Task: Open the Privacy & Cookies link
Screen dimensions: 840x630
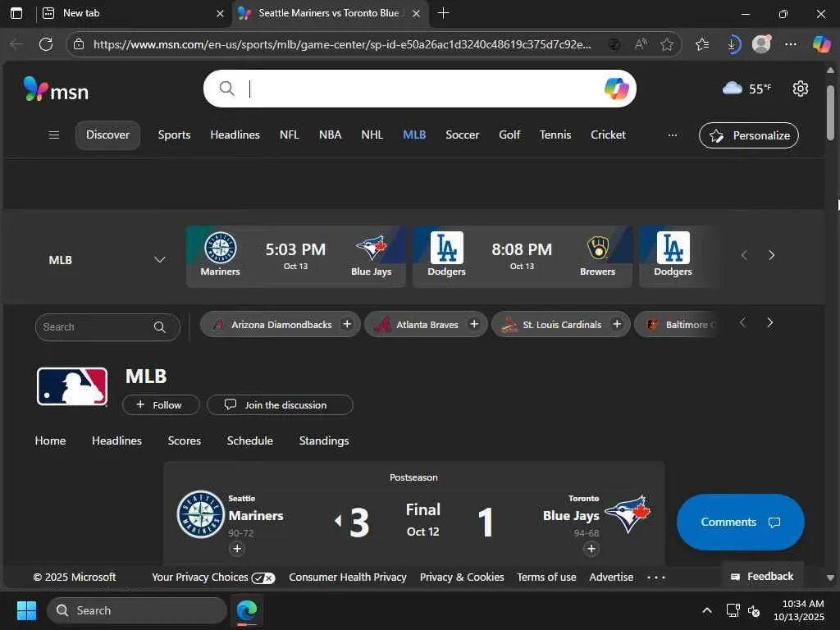Action: (x=462, y=577)
